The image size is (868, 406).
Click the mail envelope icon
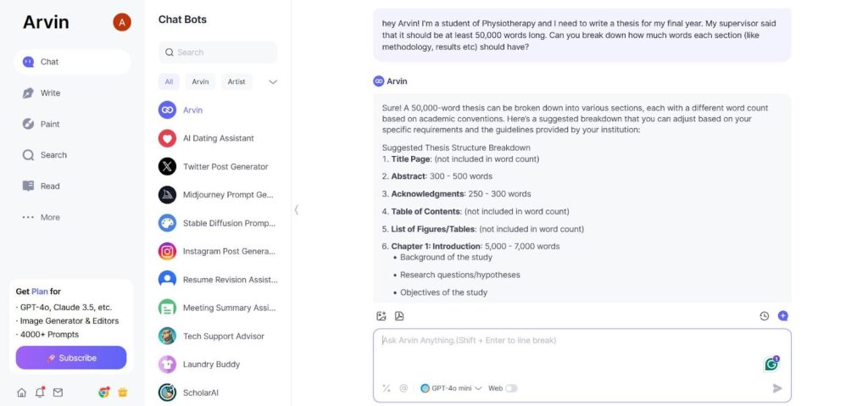pos(58,392)
